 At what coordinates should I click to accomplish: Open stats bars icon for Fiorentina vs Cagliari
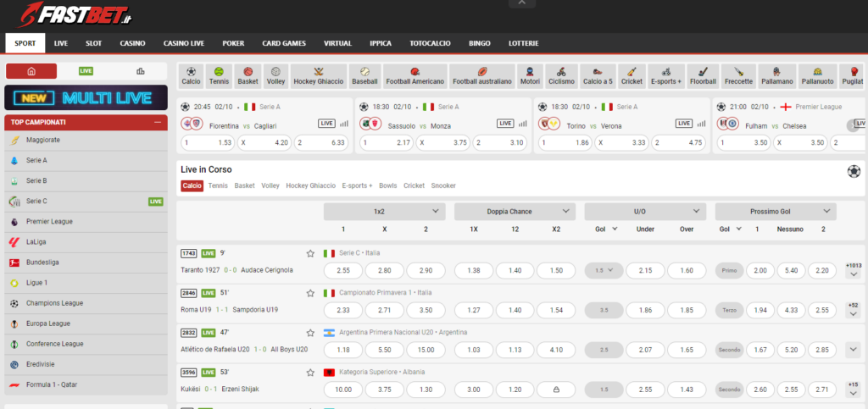point(344,124)
